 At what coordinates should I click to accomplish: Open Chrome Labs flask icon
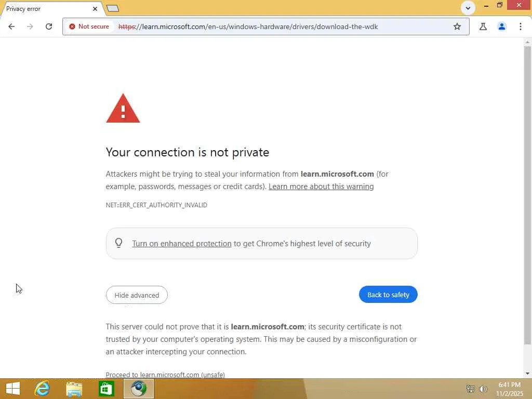tap(483, 26)
